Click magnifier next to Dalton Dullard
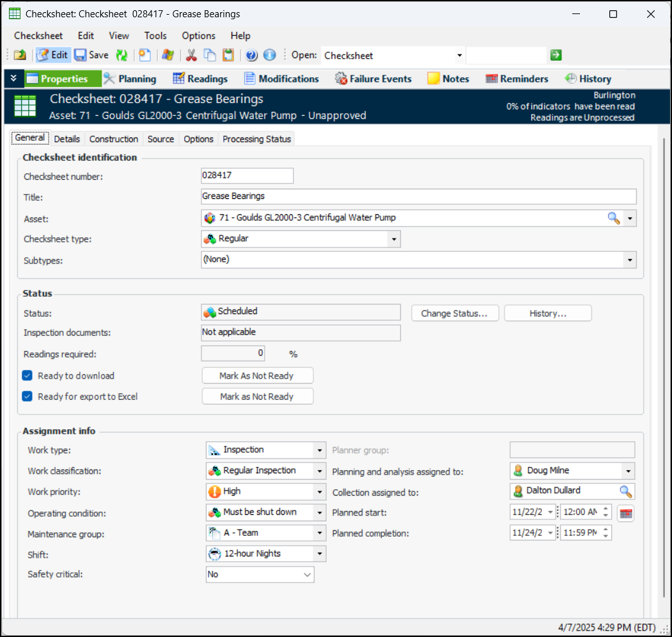 [x=625, y=491]
